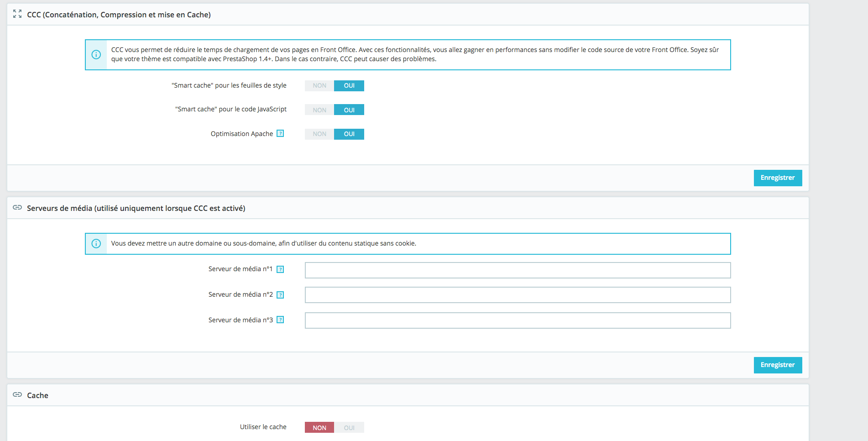Open help icon for Serveur de média n°3
The height and width of the screenshot is (441, 868).
click(281, 320)
